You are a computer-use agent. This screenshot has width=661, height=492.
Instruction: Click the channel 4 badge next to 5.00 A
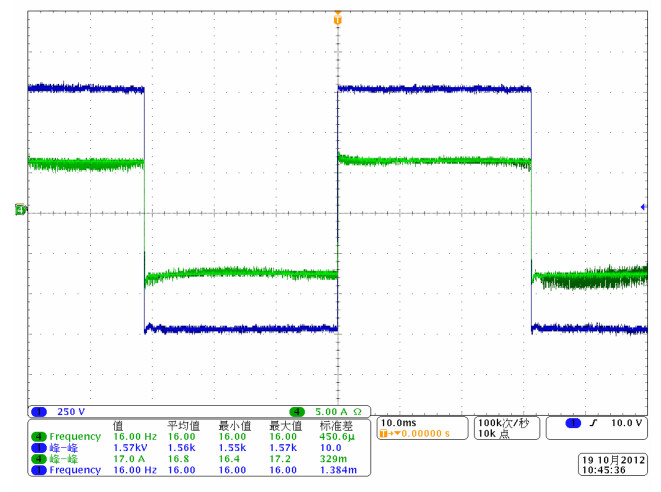(297, 412)
